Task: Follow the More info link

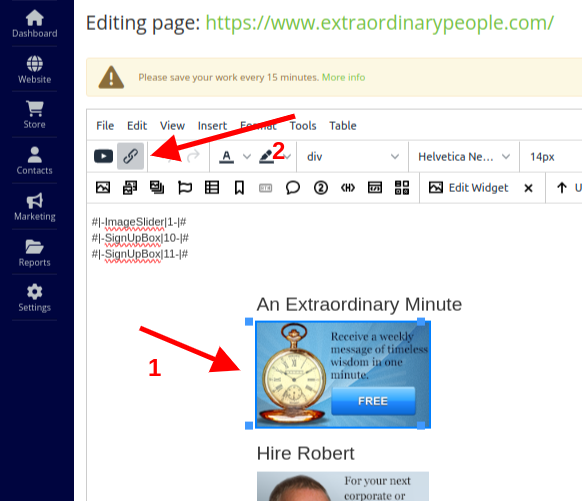Action: point(343,77)
